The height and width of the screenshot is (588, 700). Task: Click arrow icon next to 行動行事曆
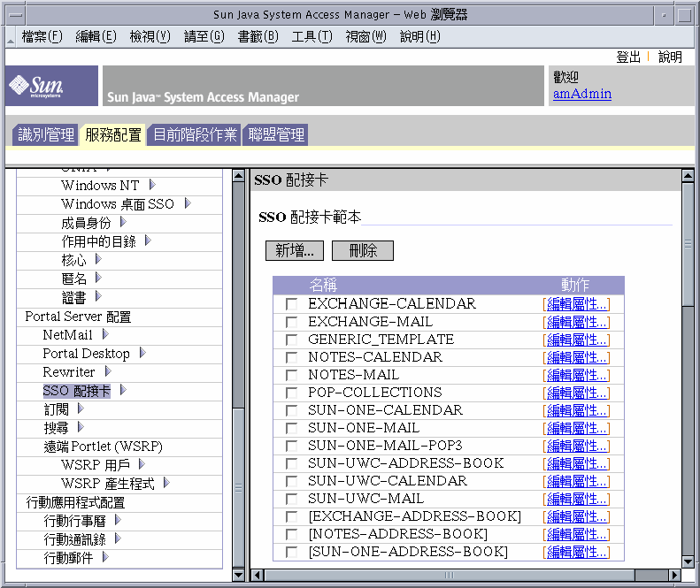118,520
